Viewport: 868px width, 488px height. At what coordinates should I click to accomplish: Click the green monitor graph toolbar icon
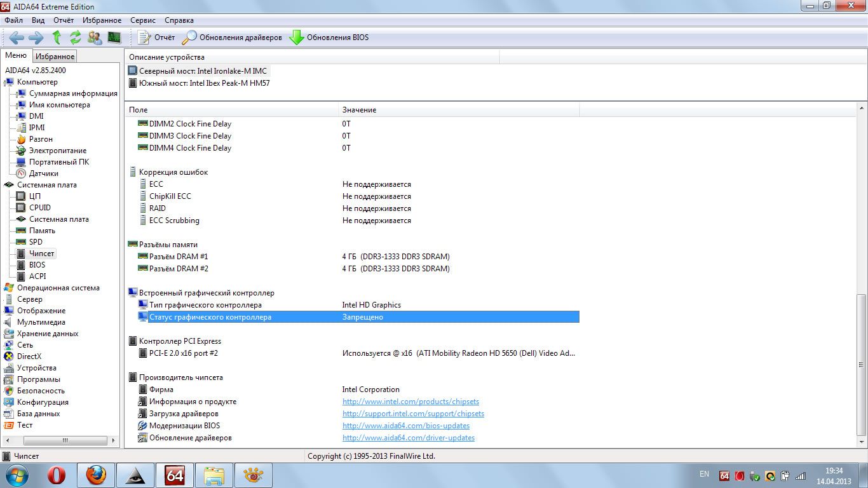coord(114,37)
